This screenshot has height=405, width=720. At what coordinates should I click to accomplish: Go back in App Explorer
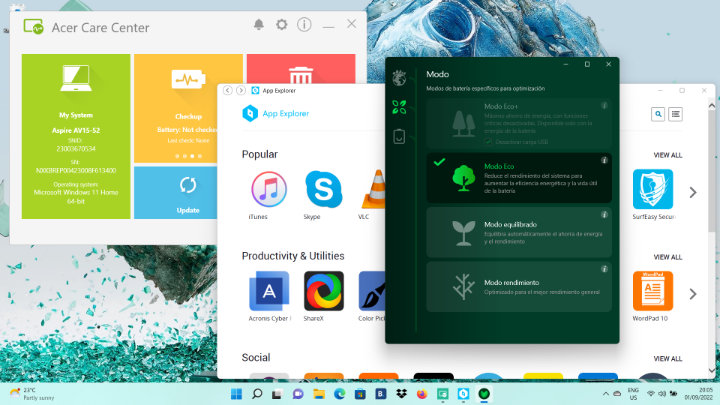point(228,90)
